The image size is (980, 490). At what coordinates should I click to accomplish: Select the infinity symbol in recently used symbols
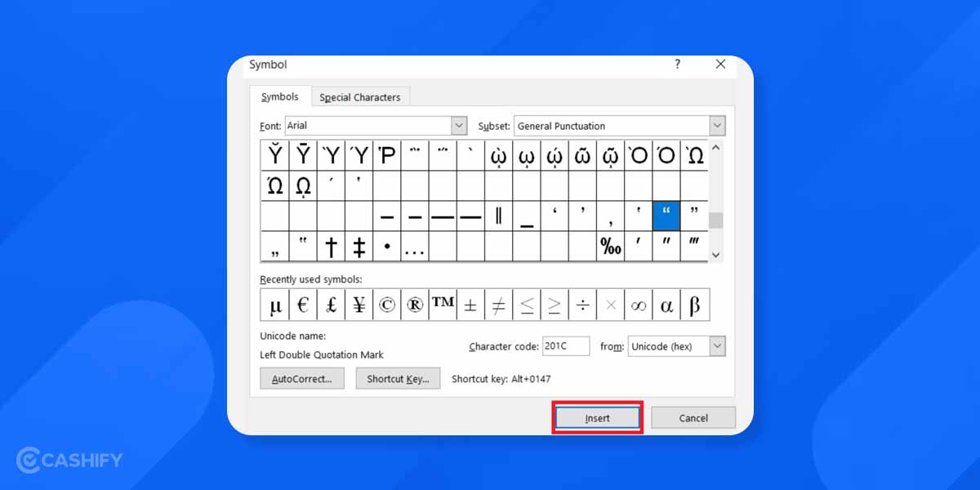tap(638, 304)
